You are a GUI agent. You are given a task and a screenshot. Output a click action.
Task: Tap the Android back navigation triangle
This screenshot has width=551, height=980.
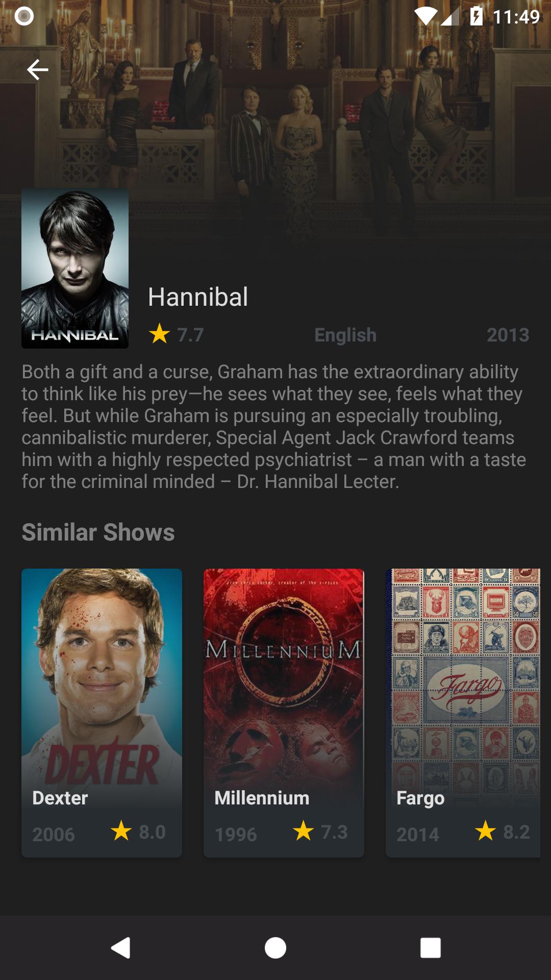pyautogui.click(x=121, y=948)
